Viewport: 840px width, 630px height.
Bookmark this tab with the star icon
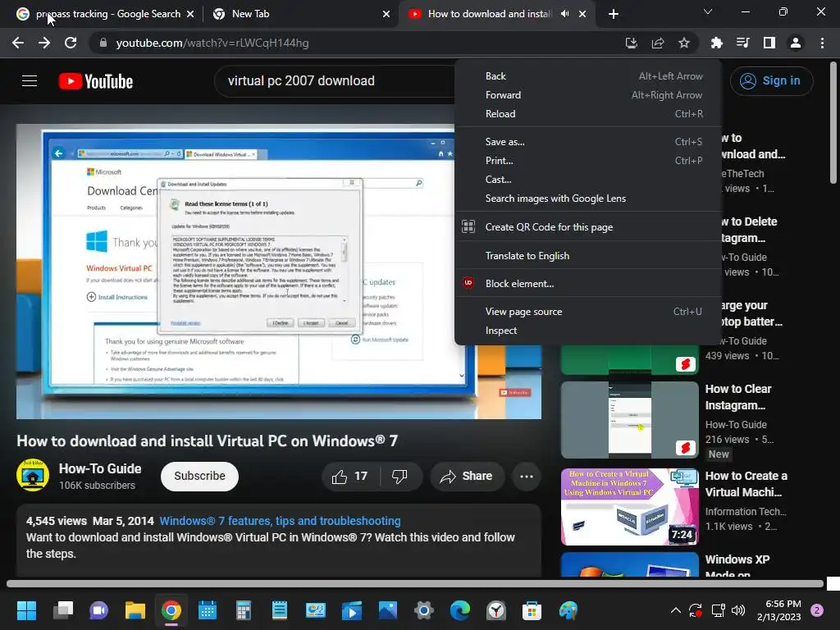point(684,43)
